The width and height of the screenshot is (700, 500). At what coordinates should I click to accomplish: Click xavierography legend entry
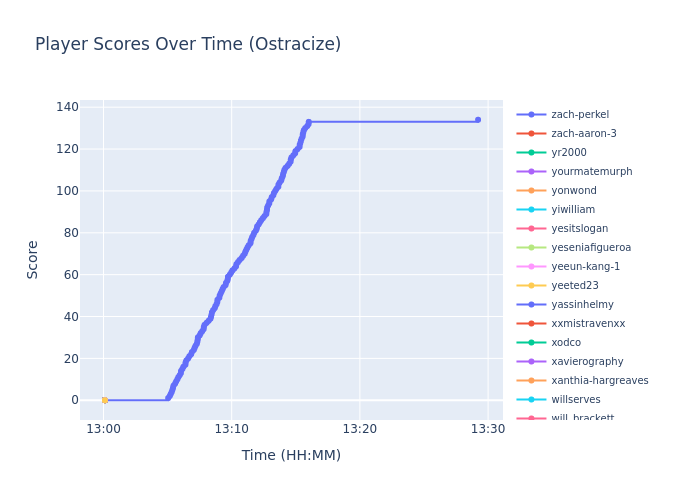[x=587, y=362]
